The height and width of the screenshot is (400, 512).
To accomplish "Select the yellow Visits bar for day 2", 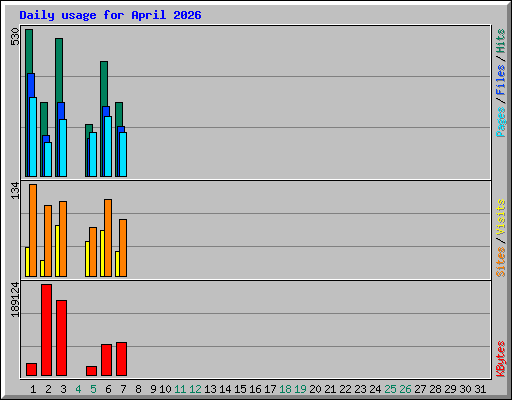I will pyautogui.click(x=42, y=268).
